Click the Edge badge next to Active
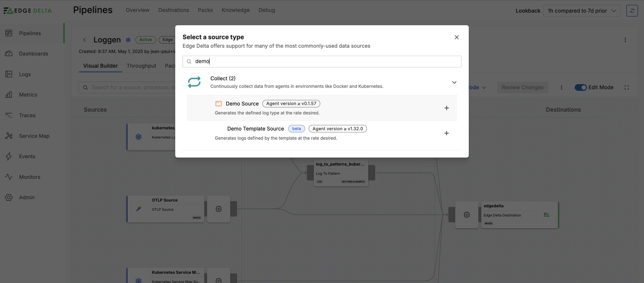Image resolution: width=644 pixels, height=283 pixels. coord(167,40)
